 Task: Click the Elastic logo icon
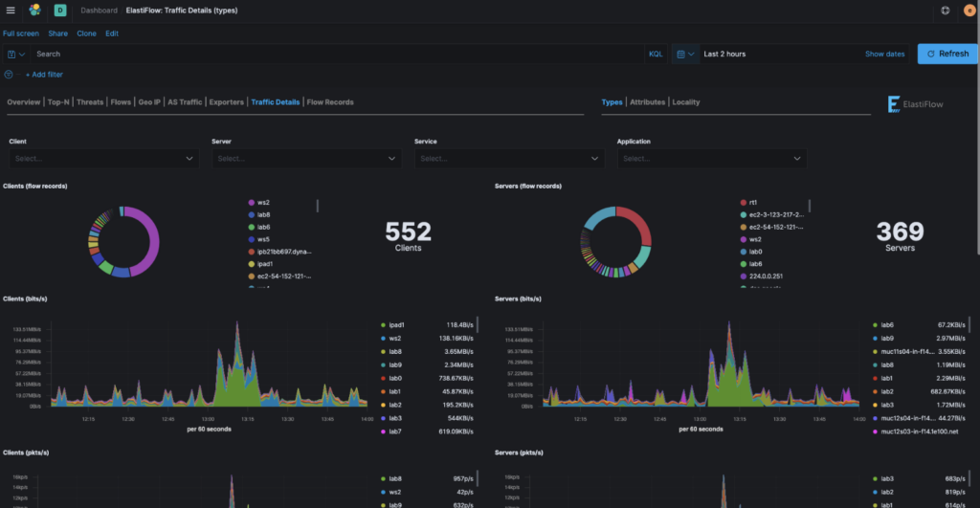pos(35,10)
